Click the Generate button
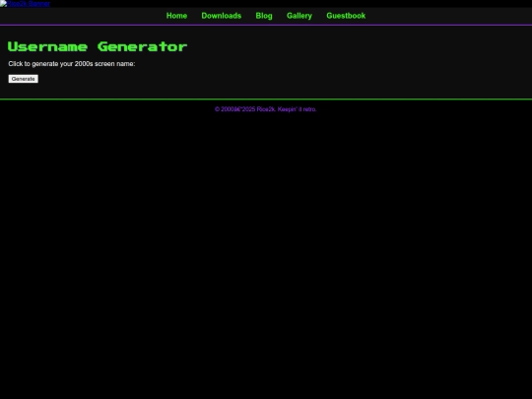The image size is (532, 399). coord(24,79)
